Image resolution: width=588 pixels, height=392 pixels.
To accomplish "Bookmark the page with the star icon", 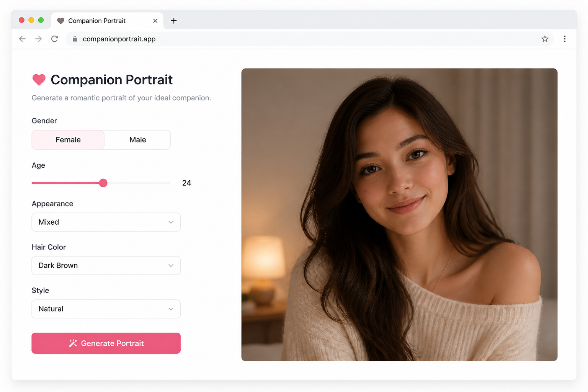I will tap(545, 39).
